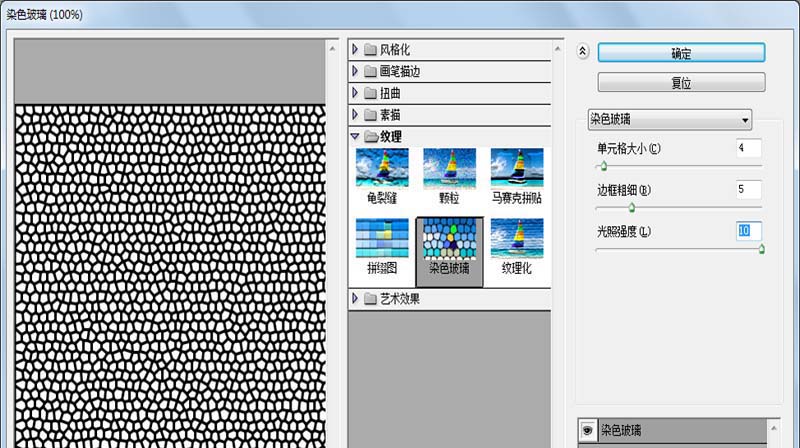This screenshot has width=800, height=448.
Task: Expand the 艺术效果 folder triangle
Action: pyautogui.click(x=355, y=298)
